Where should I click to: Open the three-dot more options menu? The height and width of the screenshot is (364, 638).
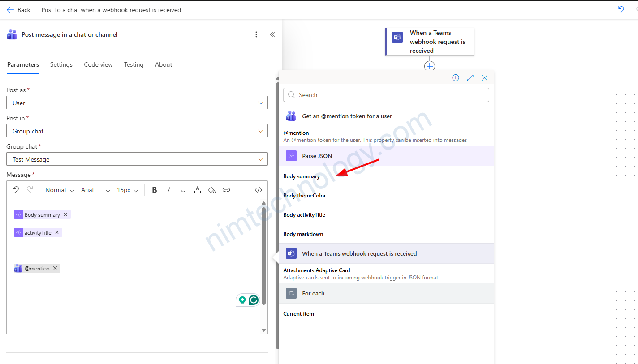coord(256,34)
